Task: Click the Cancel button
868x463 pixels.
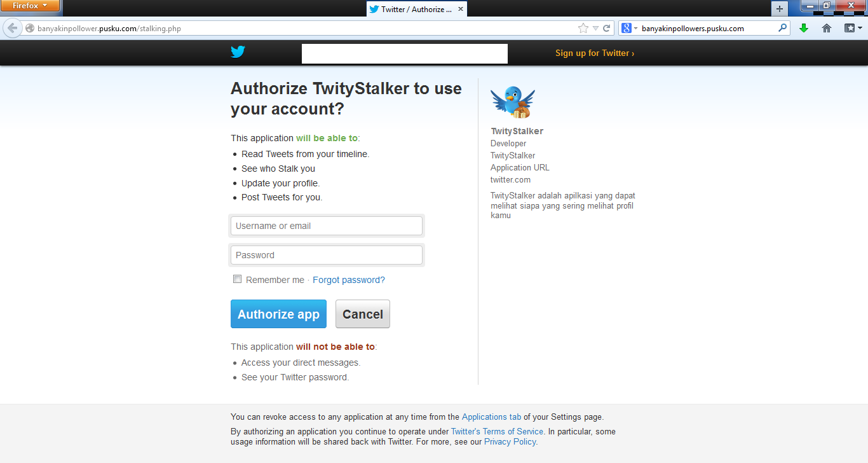Action: click(363, 314)
